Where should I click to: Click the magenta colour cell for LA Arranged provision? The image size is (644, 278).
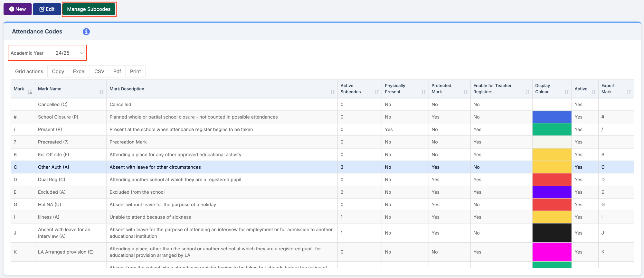552,252
